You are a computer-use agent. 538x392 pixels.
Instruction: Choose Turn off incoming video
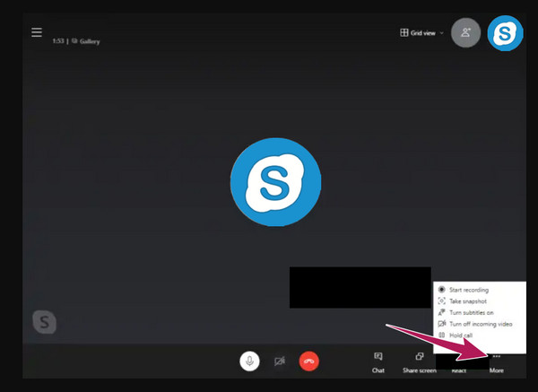[475, 324]
